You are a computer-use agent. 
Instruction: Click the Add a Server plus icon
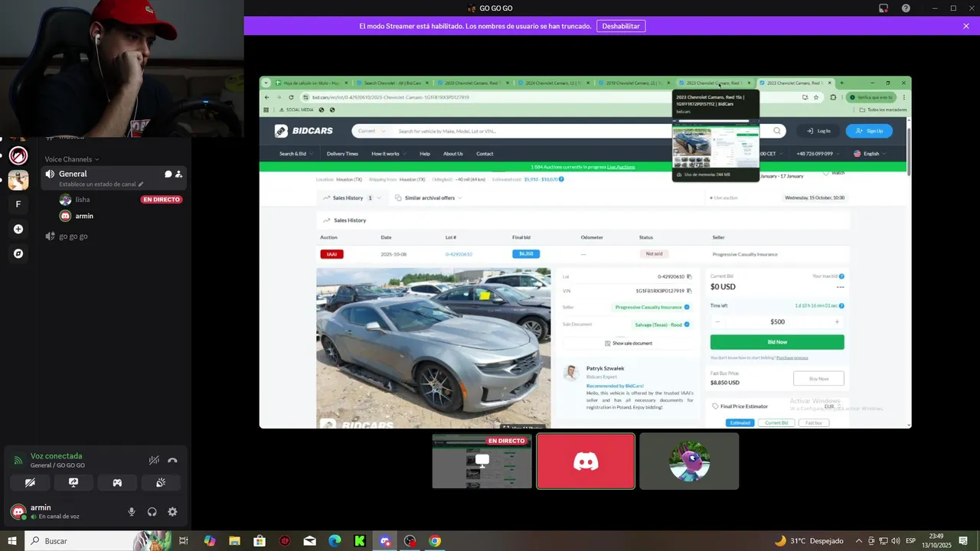pyautogui.click(x=18, y=229)
